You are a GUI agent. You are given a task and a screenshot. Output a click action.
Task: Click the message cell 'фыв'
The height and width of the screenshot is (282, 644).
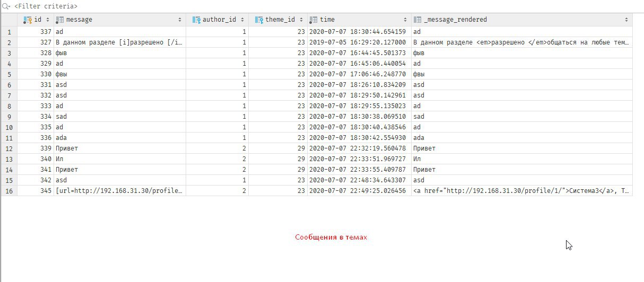(120, 53)
